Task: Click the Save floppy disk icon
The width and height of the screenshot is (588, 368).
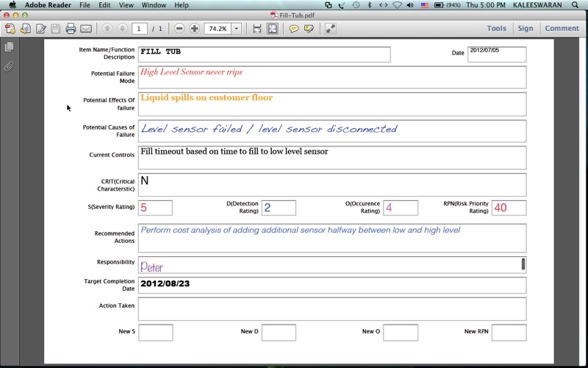Action: pyautogui.click(x=56, y=29)
